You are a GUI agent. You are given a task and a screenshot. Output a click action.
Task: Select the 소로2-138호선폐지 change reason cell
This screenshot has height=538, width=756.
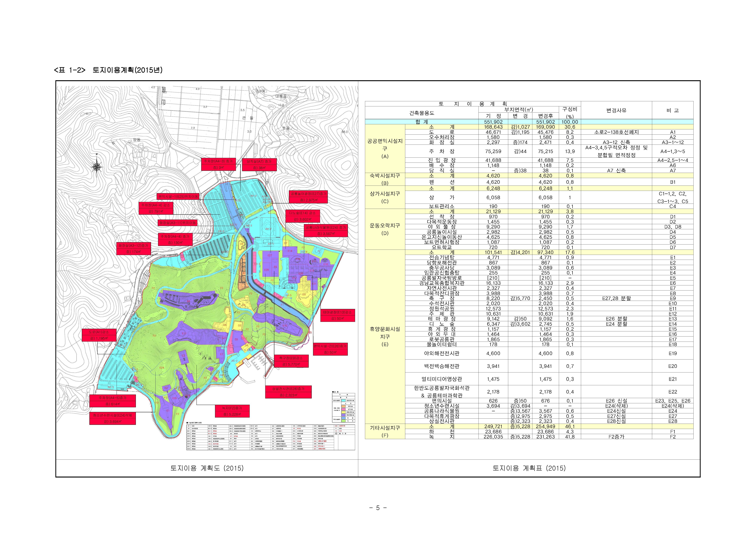pos(616,132)
